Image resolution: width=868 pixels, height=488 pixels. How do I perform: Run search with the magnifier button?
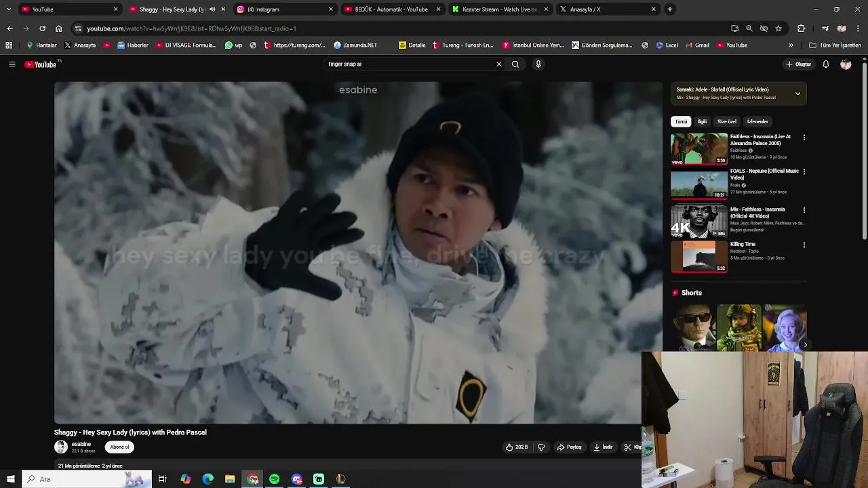[x=515, y=64]
